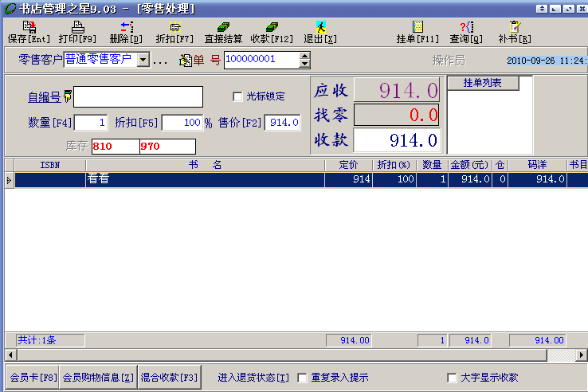Click the 混合收款[F3] button

tap(169, 377)
